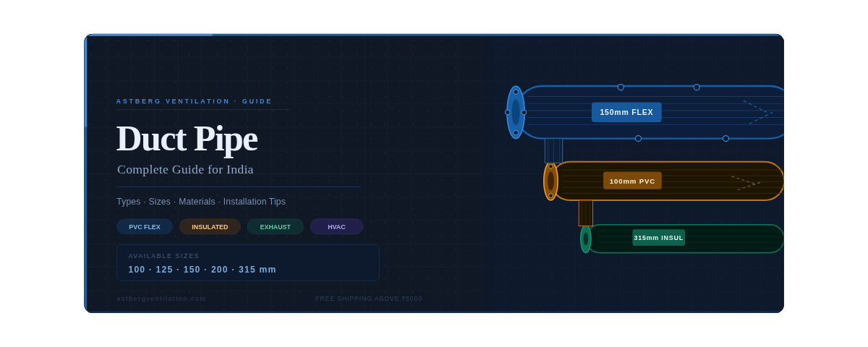Click 'Complete Guide for India' subtitle
The image size is (868, 347).
[x=185, y=169]
